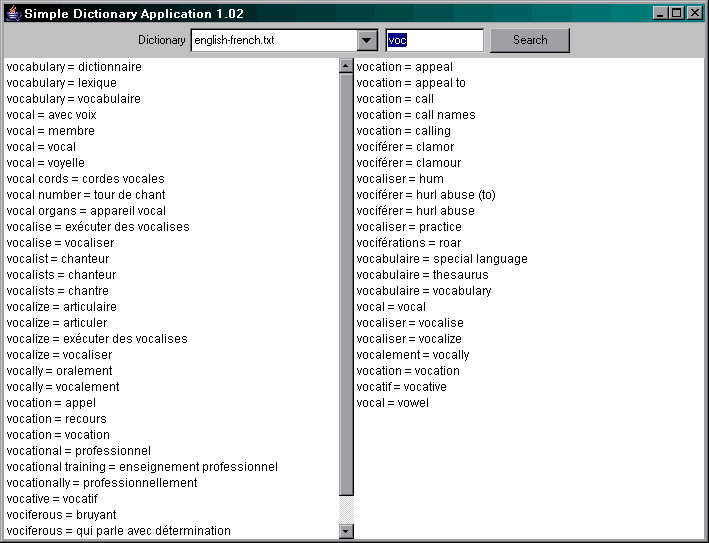Select 'vocation = call names' entry

coord(416,115)
